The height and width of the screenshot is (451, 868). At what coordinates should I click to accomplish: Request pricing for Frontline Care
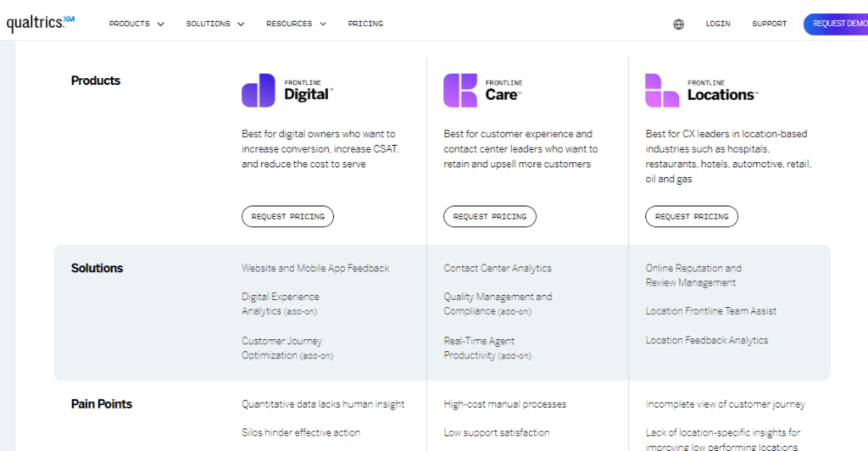click(x=490, y=216)
